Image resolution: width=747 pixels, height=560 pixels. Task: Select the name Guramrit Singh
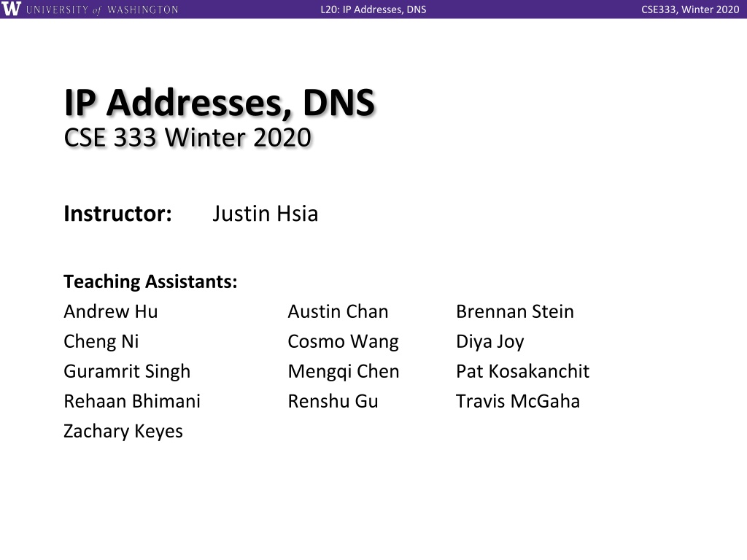(x=127, y=371)
